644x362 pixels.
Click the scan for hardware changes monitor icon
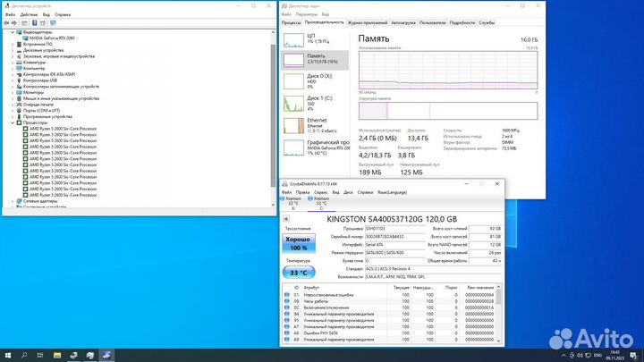pos(53,23)
